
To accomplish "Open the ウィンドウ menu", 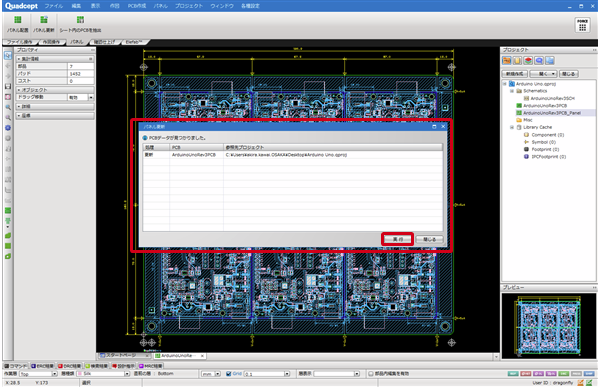I will pyautogui.click(x=222, y=6).
